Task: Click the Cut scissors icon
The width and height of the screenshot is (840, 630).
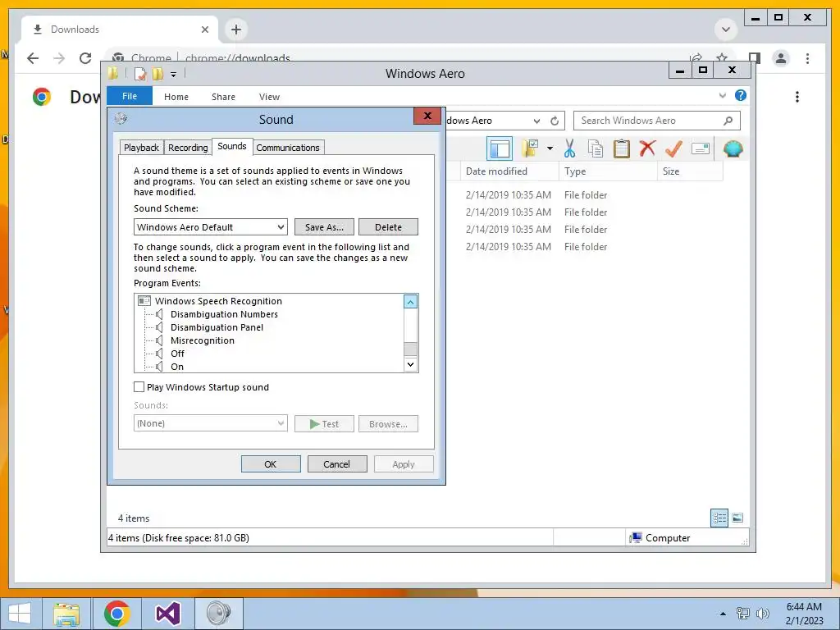Action: [569, 148]
